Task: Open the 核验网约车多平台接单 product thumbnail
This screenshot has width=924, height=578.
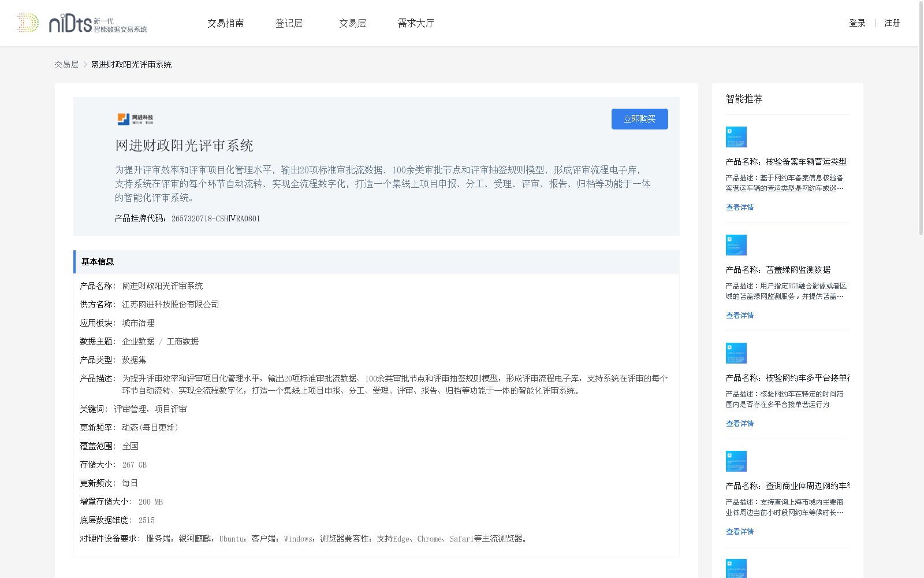Action: pyautogui.click(x=736, y=353)
